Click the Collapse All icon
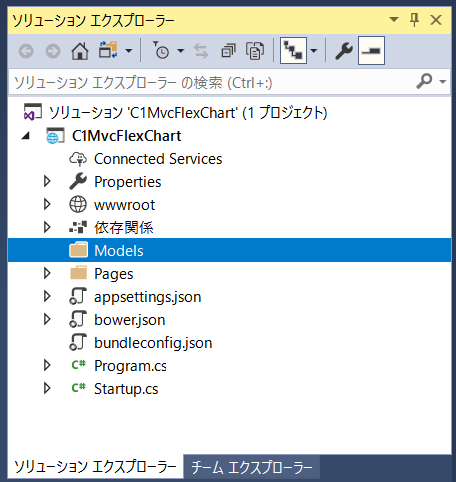The image size is (456, 482). [228, 51]
